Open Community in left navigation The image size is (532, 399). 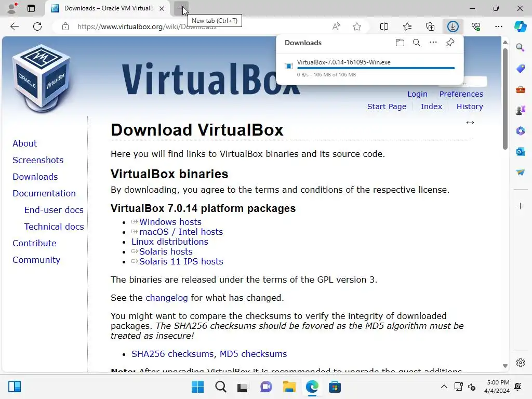[36, 260]
